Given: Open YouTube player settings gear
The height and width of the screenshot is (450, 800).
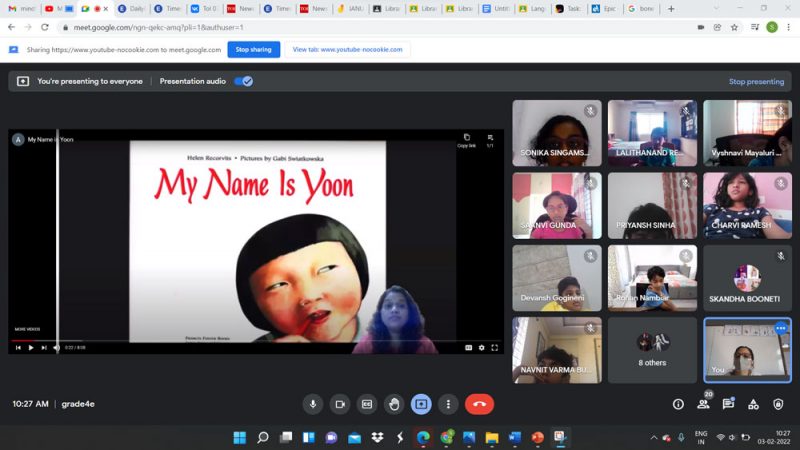Looking at the screenshot, I should [482, 347].
